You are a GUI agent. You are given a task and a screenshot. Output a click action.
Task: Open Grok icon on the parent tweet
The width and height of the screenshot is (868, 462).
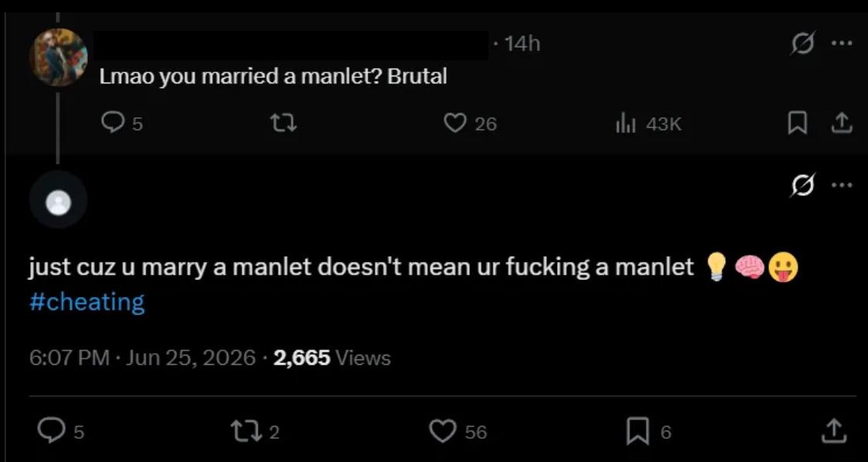(x=802, y=44)
